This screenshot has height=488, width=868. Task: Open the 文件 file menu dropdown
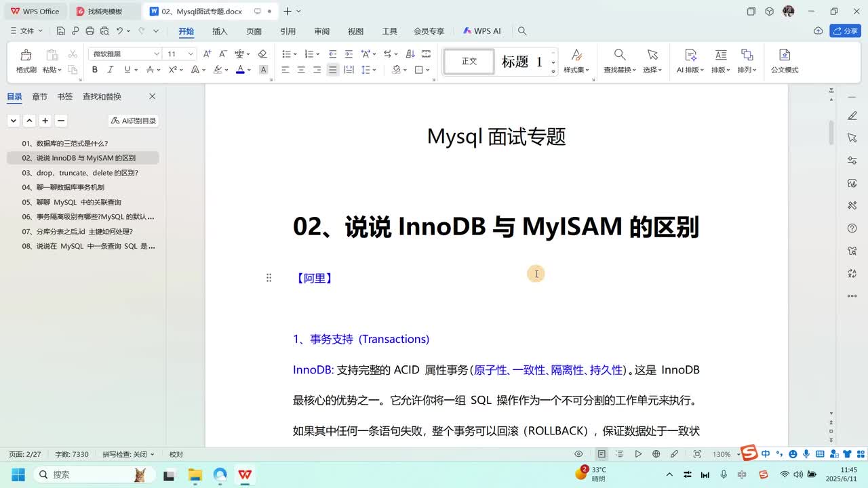pyautogui.click(x=26, y=31)
